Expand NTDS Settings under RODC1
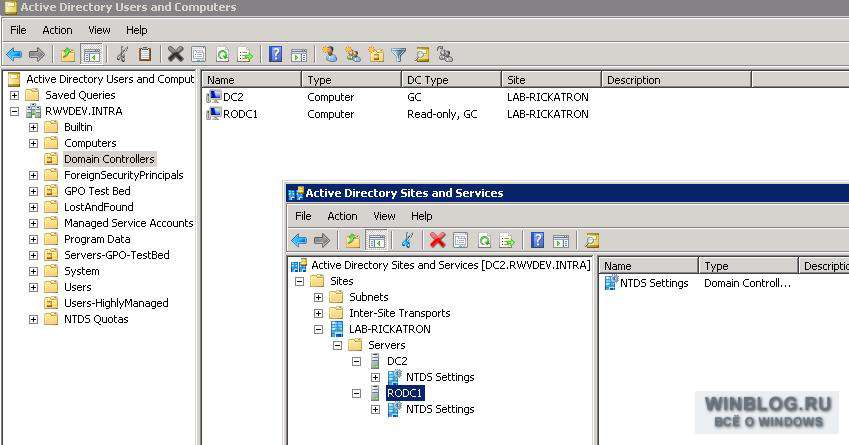The image size is (849, 445). [x=375, y=410]
